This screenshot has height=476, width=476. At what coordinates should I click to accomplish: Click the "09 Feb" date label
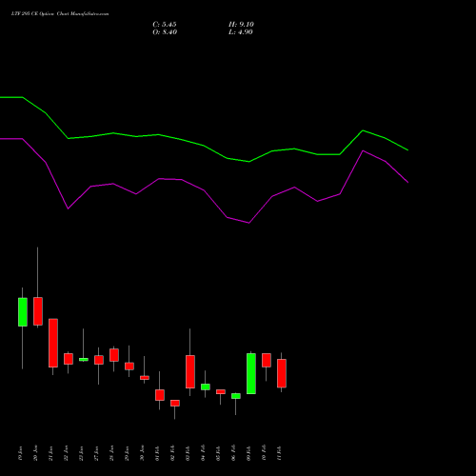248,453
